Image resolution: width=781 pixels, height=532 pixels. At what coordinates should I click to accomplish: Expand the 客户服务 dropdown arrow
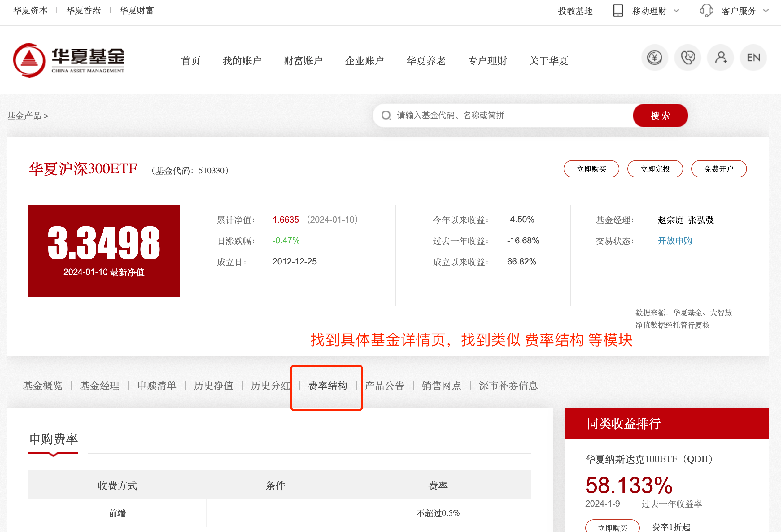[766, 11]
